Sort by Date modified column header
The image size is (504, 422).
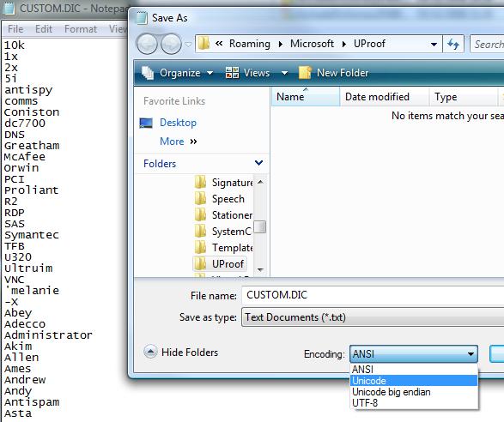(x=385, y=97)
